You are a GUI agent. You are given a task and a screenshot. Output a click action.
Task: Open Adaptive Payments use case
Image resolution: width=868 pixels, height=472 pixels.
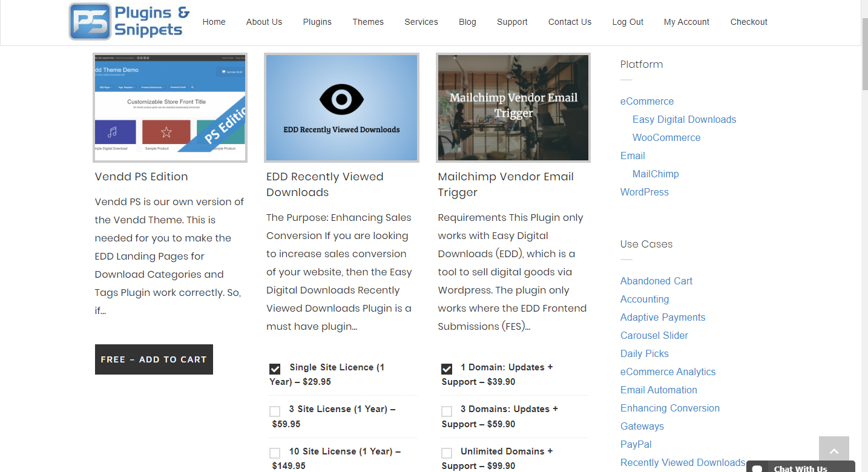click(663, 317)
